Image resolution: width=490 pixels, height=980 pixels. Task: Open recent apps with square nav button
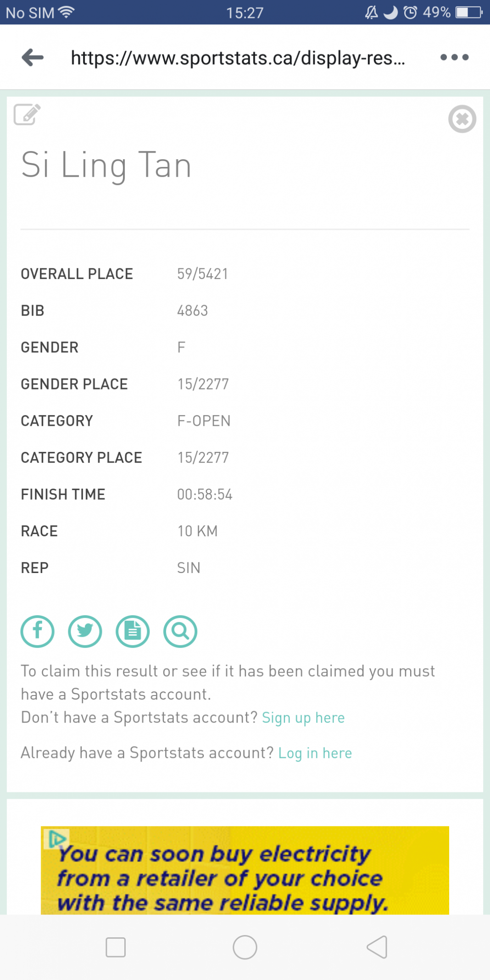click(116, 947)
